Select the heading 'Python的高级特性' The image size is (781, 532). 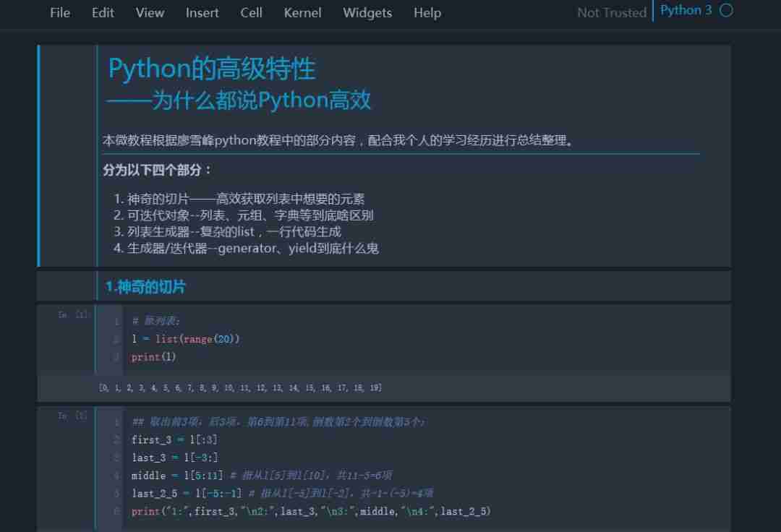(212, 68)
